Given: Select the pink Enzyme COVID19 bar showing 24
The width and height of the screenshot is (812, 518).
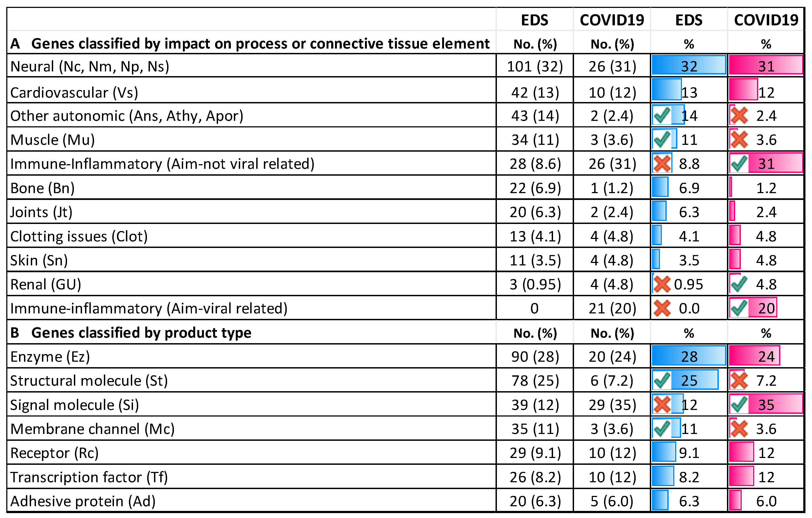Looking at the screenshot, I should point(754,356).
